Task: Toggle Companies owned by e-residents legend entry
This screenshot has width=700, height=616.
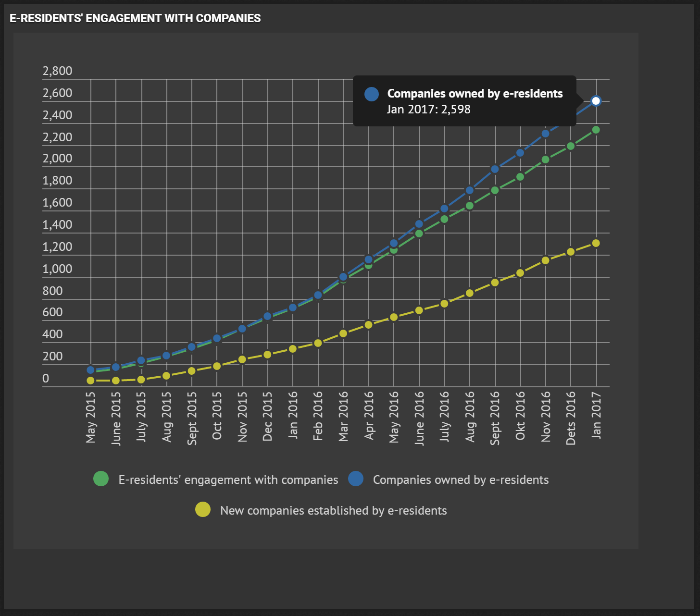Action: point(449,480)
